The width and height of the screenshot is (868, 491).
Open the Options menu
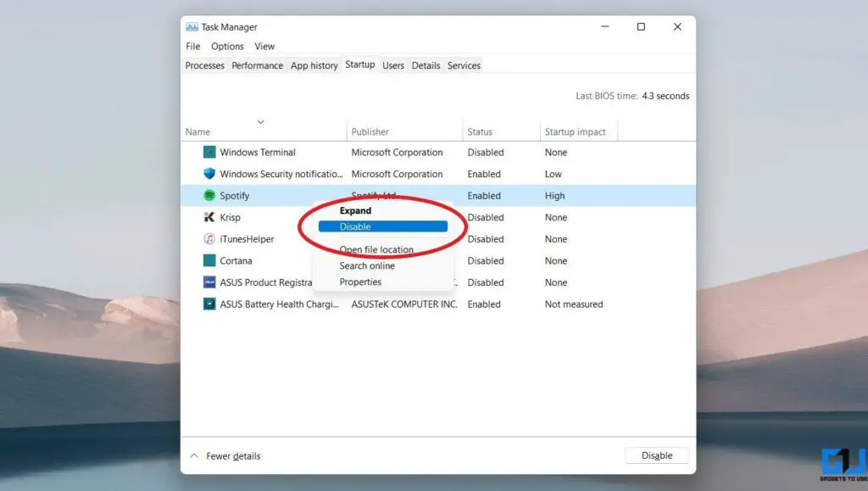[226, 46]
